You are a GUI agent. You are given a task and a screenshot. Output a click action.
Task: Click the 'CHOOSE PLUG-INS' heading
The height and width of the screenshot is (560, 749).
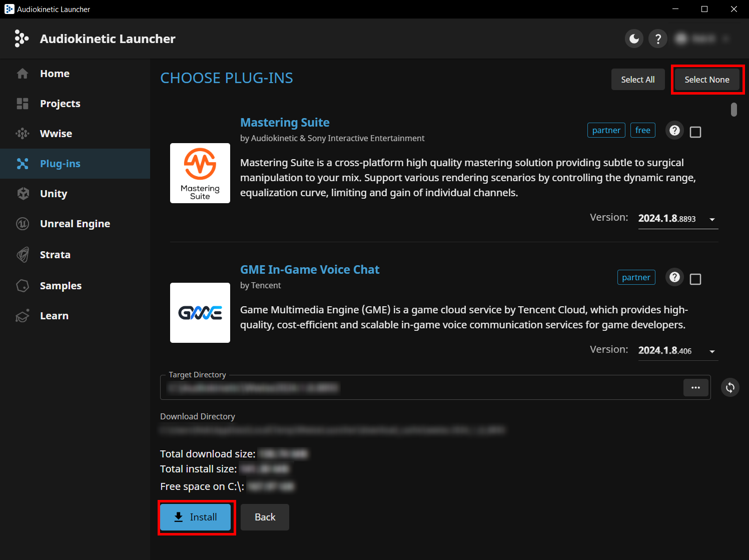click(x=227, y=78)
